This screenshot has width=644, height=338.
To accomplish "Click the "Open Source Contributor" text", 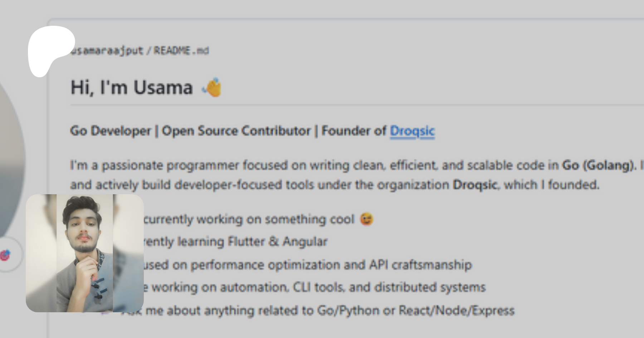I will (236, 131).
